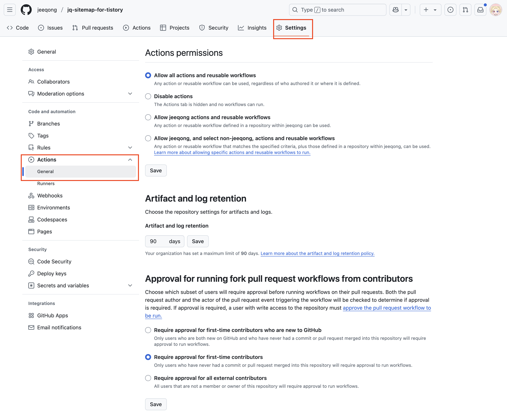The width and height of the screenshot is (507, 420).
Task: Select Allow jeeqong actions and reusable workflows
Action: (148, 117)
